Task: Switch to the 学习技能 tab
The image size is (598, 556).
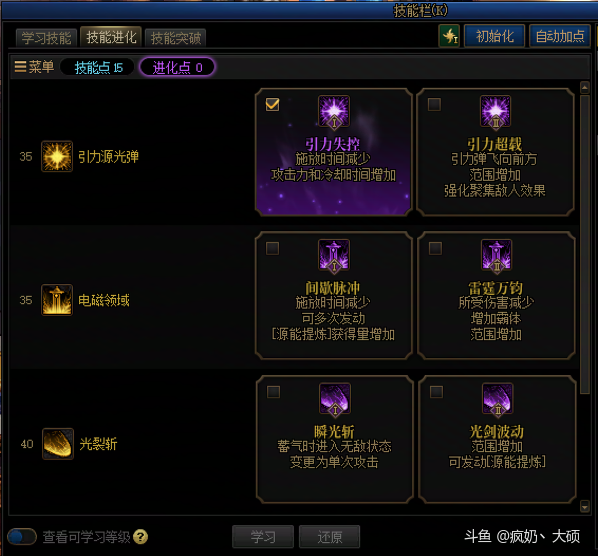Action: tap(46, 38)
